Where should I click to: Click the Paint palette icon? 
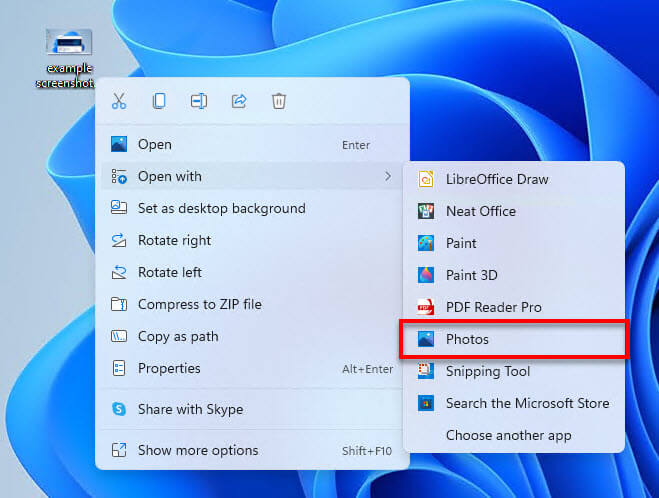coord(426,243)
